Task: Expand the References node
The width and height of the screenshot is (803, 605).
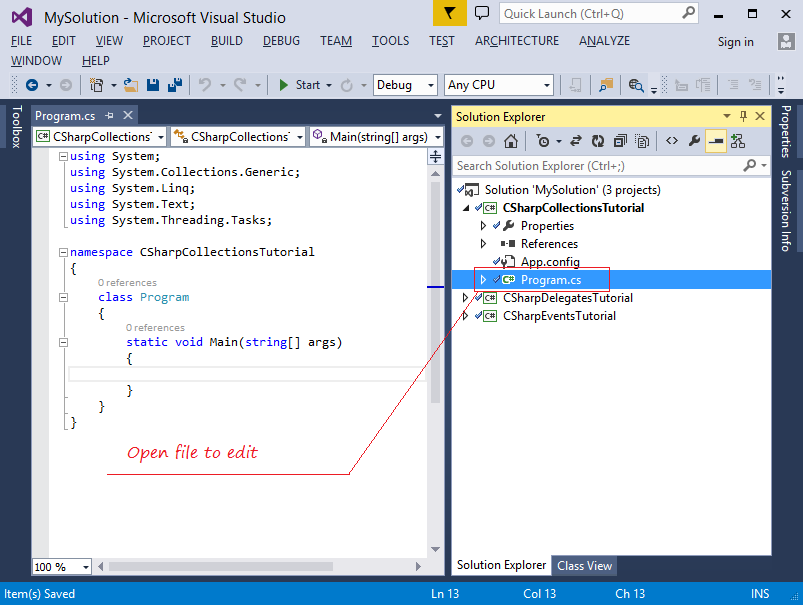Action: pos(483,243)
